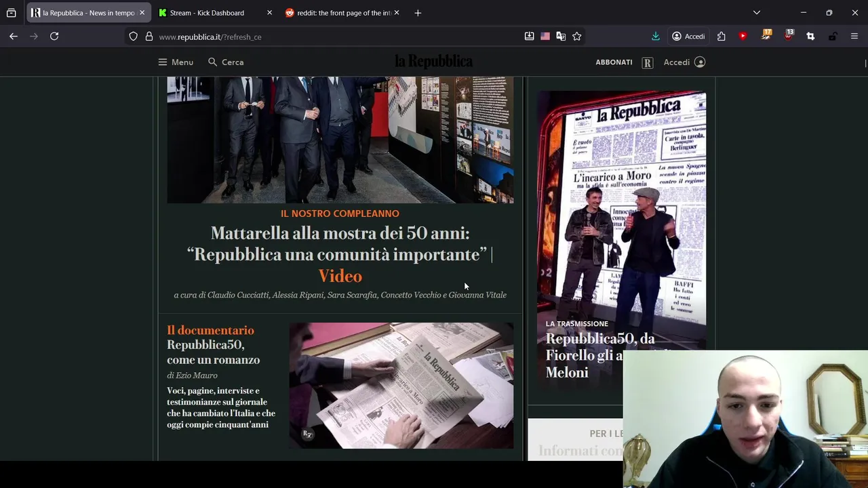868x488 pixels.
Task: Click the site Accedi login link
Action: click(677, 62)
